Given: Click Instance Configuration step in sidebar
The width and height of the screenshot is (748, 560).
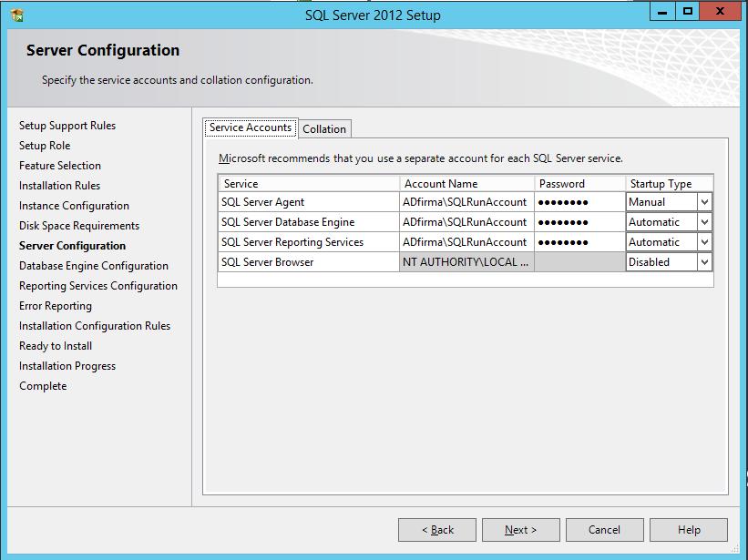Looking at the screenshot, I should (74, 206).
